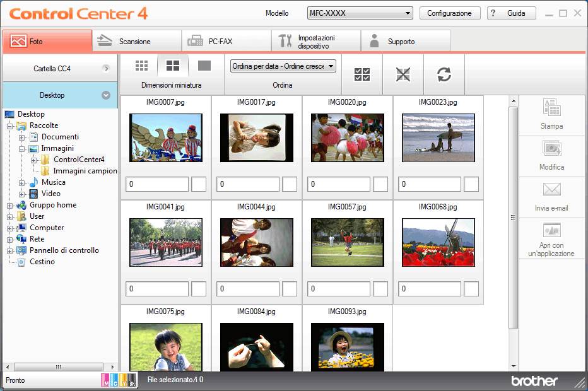The image size is (588, 391).
Task: Select large thumbnail size icon
Action: tap(204, 66)
